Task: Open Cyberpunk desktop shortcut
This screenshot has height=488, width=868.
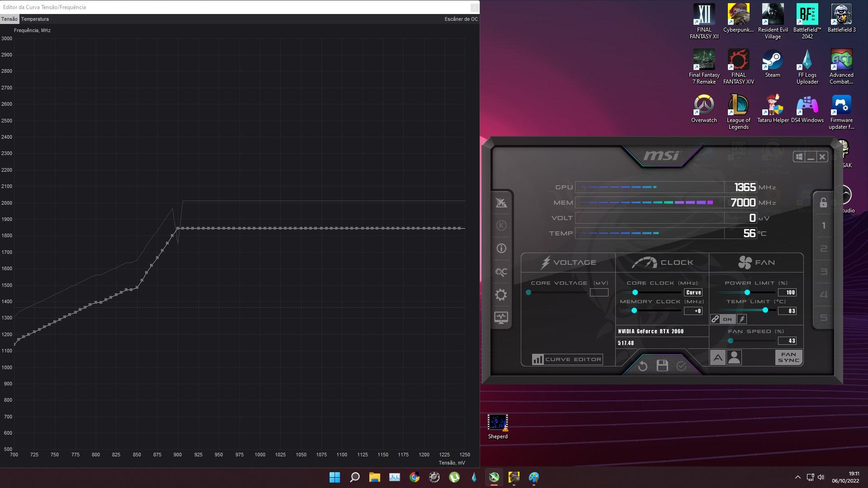Action: [x=738, y=19]
